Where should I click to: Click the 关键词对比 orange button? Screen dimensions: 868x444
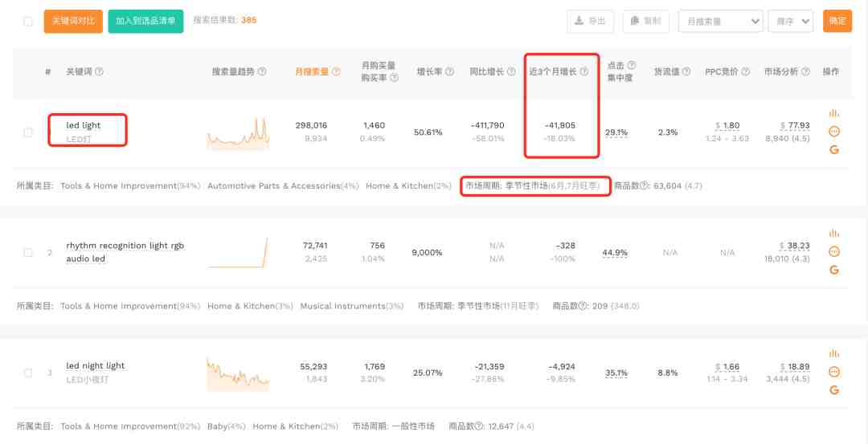point(73,21)
